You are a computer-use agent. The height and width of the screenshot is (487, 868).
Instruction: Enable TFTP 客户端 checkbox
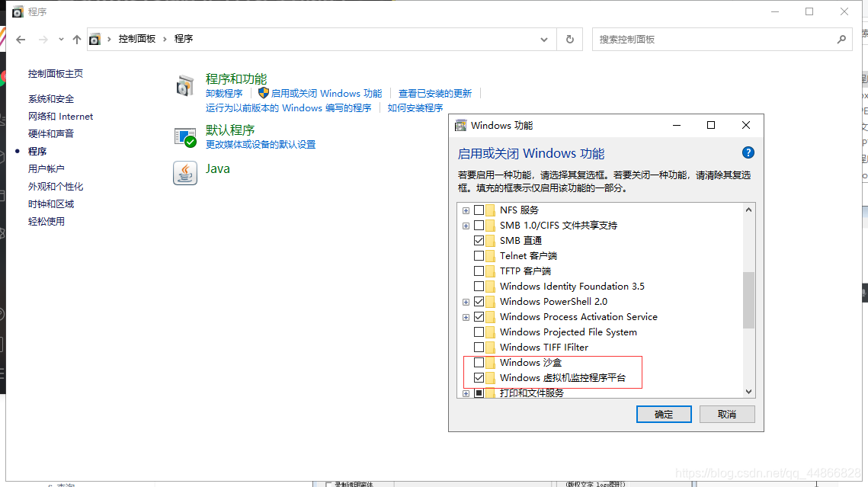tap(479, 271)
